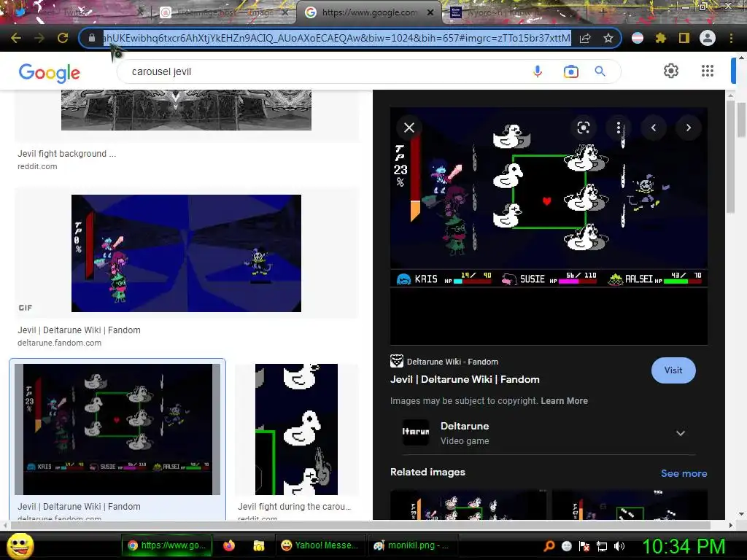Start voice search with the microphone icon
Screen dimensions: 747x560
pyautogui.click(x=538, y=71)
